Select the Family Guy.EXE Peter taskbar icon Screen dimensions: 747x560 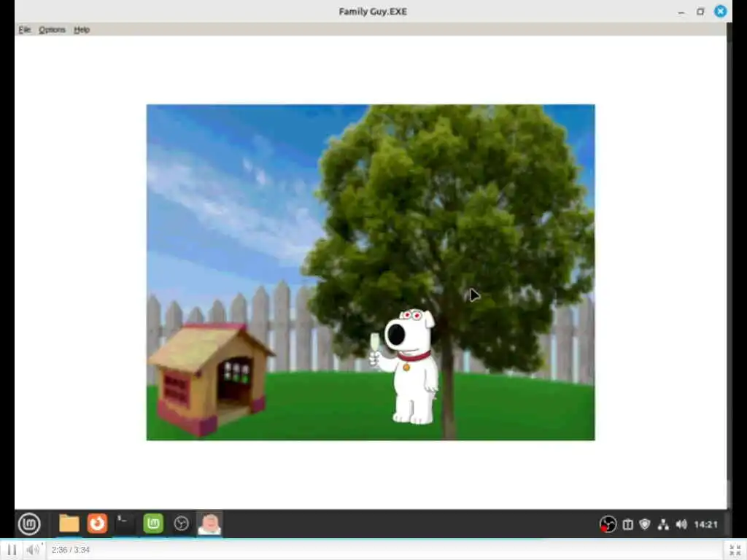pos(209,524)
